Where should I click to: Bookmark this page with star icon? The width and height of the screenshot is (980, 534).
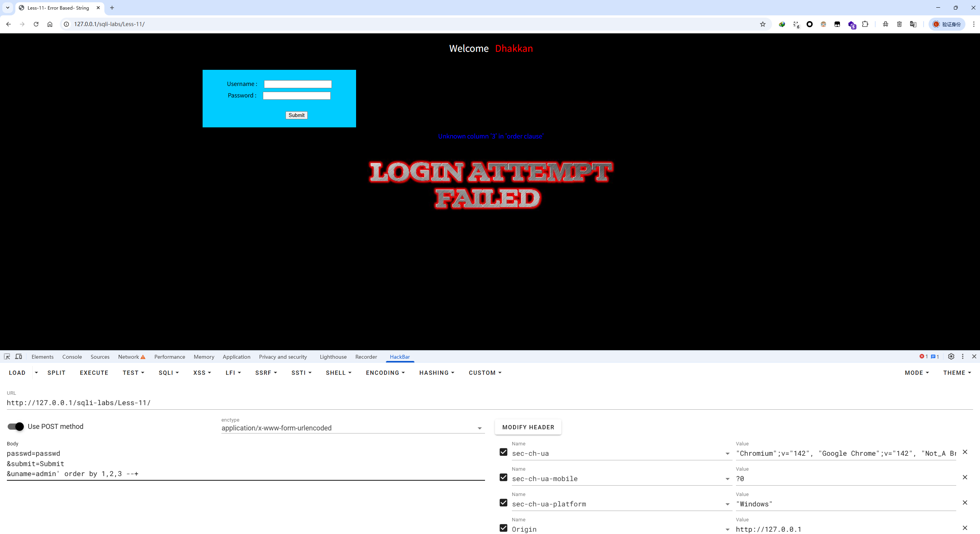point(762,24)
